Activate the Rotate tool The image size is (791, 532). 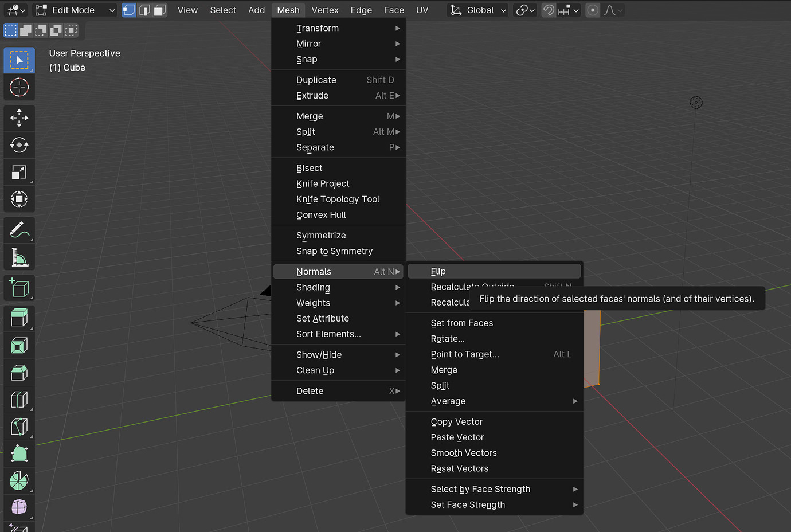[19, 145]
